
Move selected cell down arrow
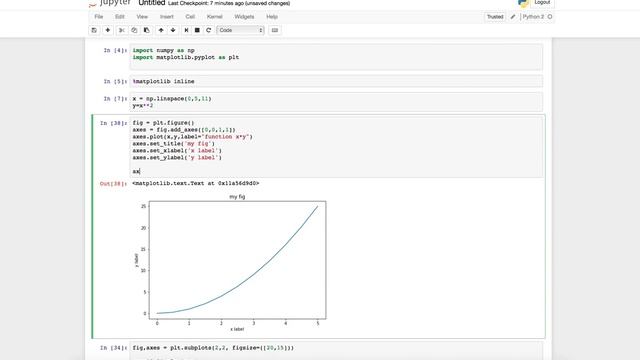click(173, 30)
